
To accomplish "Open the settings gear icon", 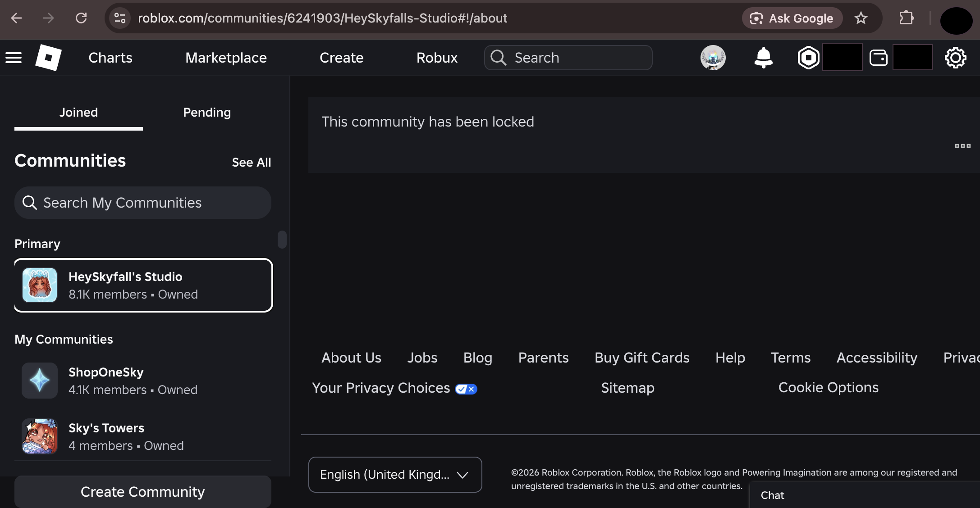I will tap(955, 58).
